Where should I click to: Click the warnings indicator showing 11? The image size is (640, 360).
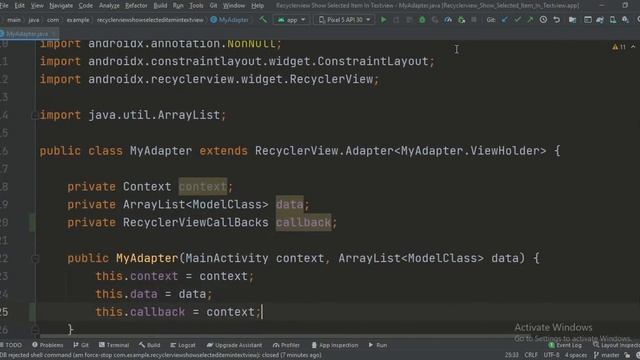(x=619, y=47)
